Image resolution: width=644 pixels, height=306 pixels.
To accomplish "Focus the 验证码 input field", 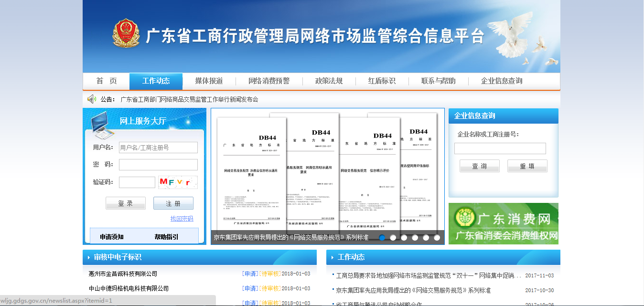I will coord(137,182).
